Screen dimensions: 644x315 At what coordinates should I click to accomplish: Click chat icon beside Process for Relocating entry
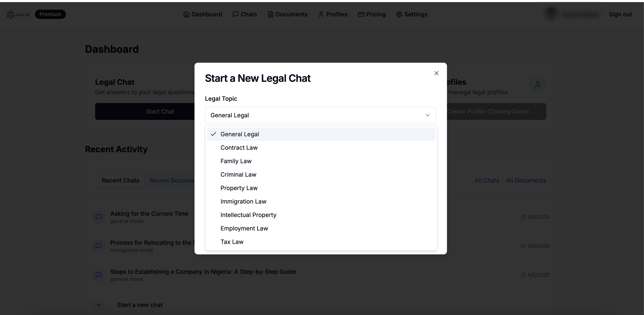coord(98,246)
